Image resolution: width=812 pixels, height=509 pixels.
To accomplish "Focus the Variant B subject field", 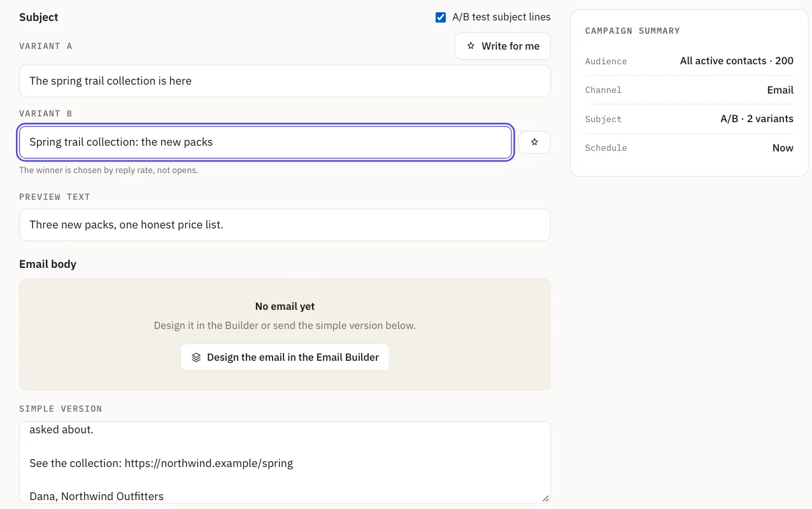I will (266, 142).
